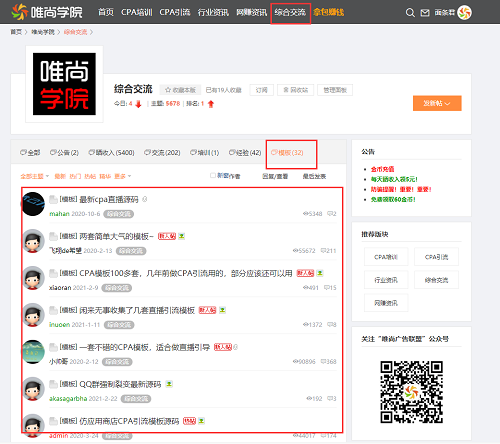The image size is (500, 444).
Task: Click the 防骗提醒 announcement link
Action: tap(401, 189)
